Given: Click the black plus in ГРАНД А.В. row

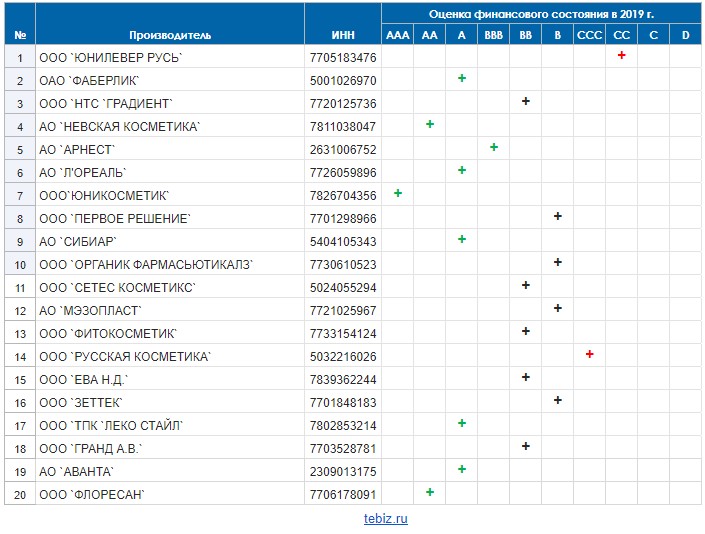Looking at the screenshot, I should [x=526, y=446].
